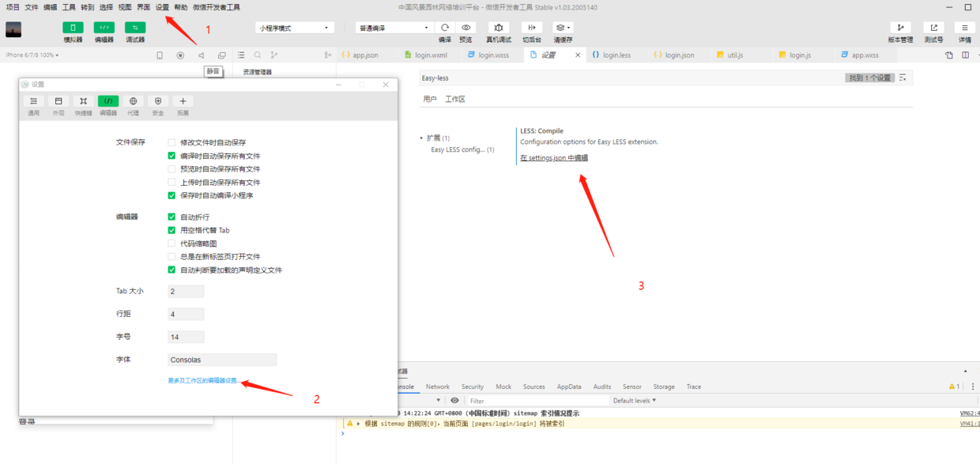The width and height of the screenshot is (980, 464).
Task: Click the mute (静音) speaker icon
Action: pos(201,55)
